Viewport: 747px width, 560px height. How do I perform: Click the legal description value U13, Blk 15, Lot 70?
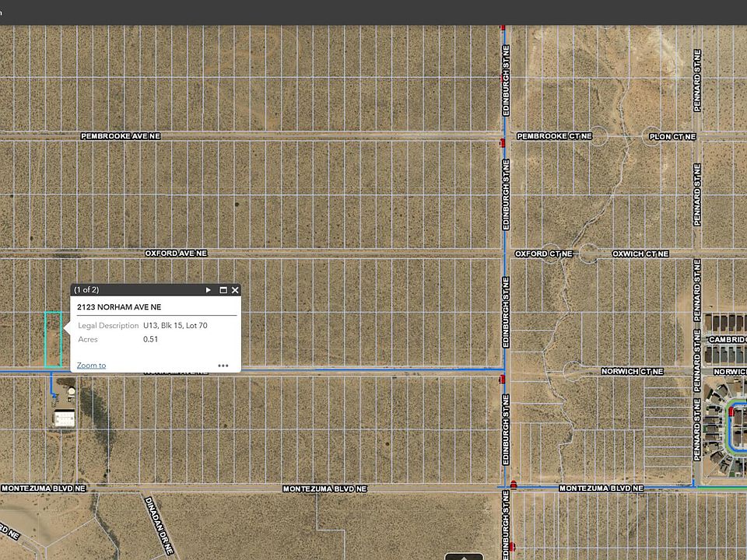click(x=175, y=326)
